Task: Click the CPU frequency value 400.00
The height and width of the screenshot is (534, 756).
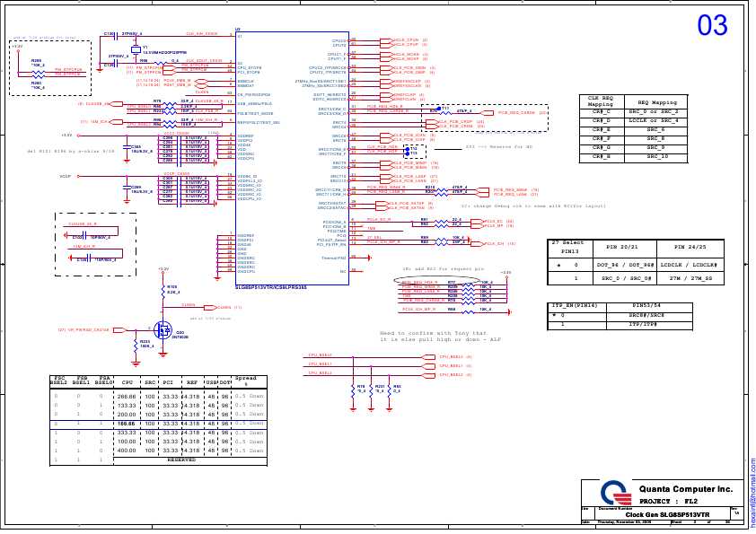Action: (x=127, y=451)
